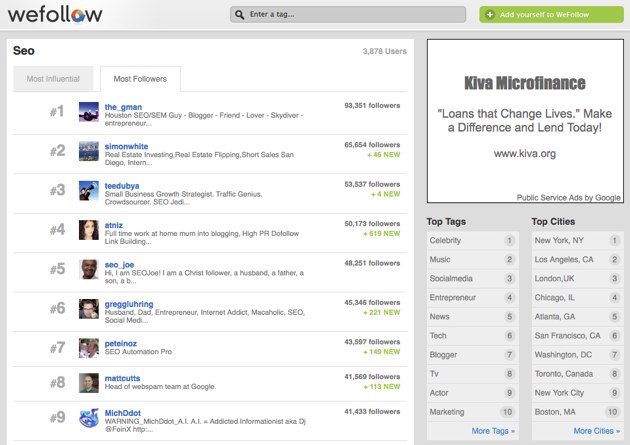Switch to Most Influential tab
This screenshot has width=630, height=445.
53,79
